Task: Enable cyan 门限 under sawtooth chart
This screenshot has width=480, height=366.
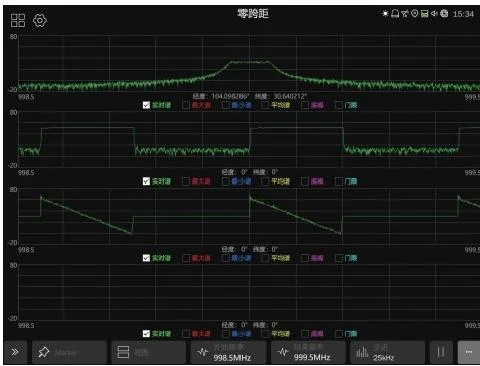Action: tap(339, 258)
